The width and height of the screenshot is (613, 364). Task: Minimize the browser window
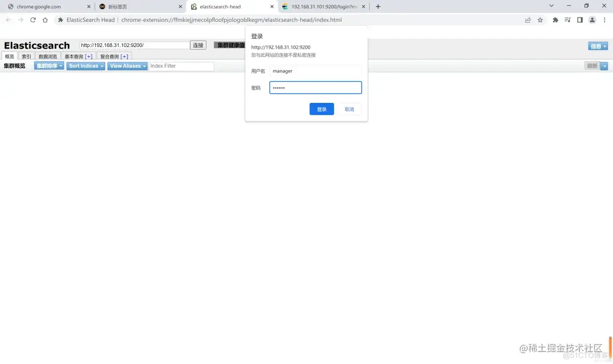[569, 6]
